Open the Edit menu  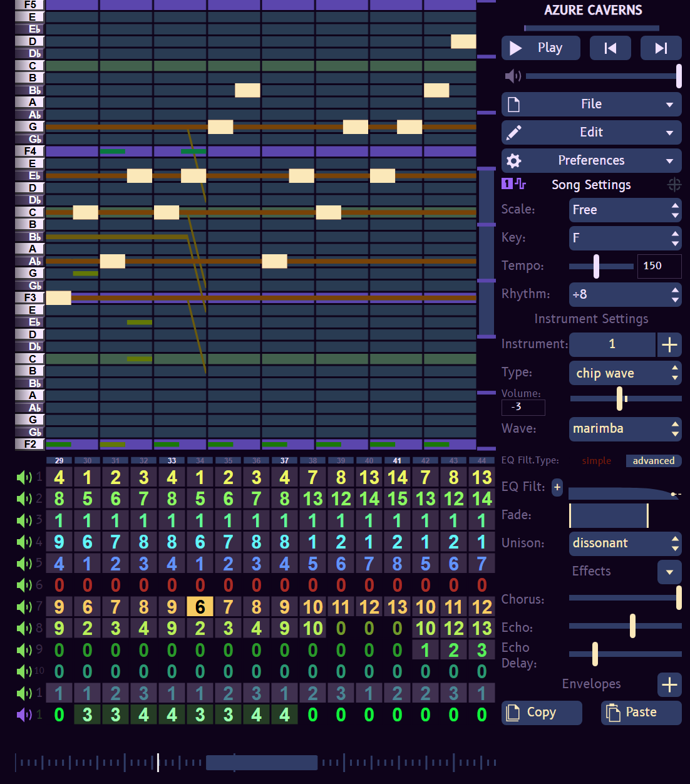tap(592, 133)
